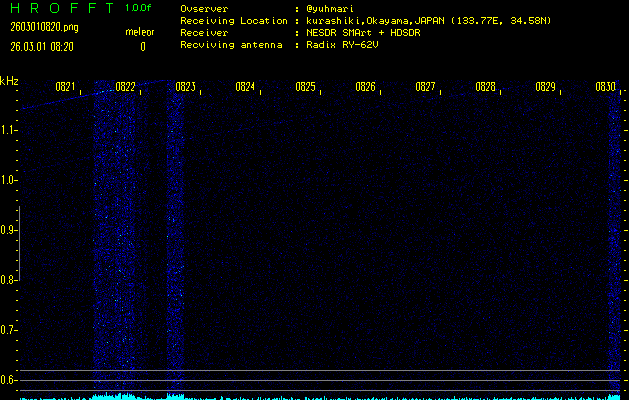Image resolution: width=629 pixels, height=400 pixels.
Task: Click the HROFFT title text
Action: click(x=63, y=8)
